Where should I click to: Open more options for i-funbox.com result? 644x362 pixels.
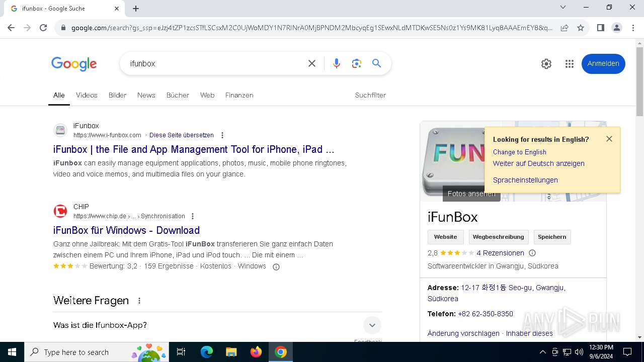222,135
